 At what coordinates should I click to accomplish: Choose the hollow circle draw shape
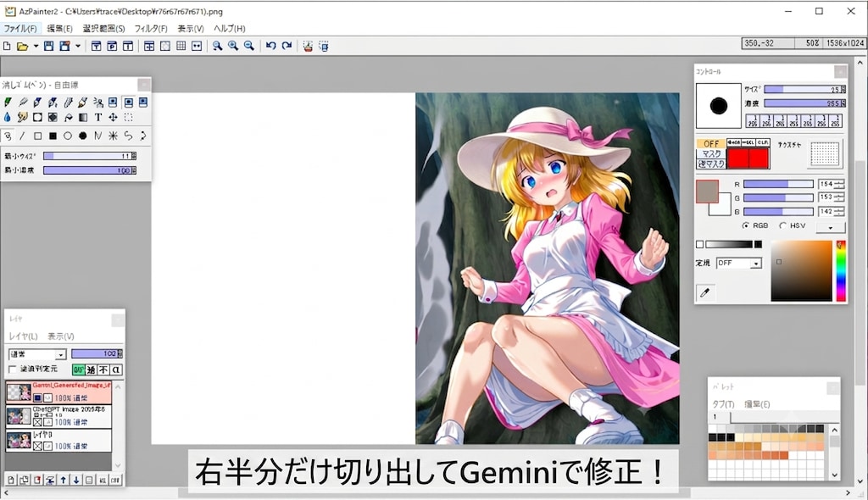coord(68,136)
